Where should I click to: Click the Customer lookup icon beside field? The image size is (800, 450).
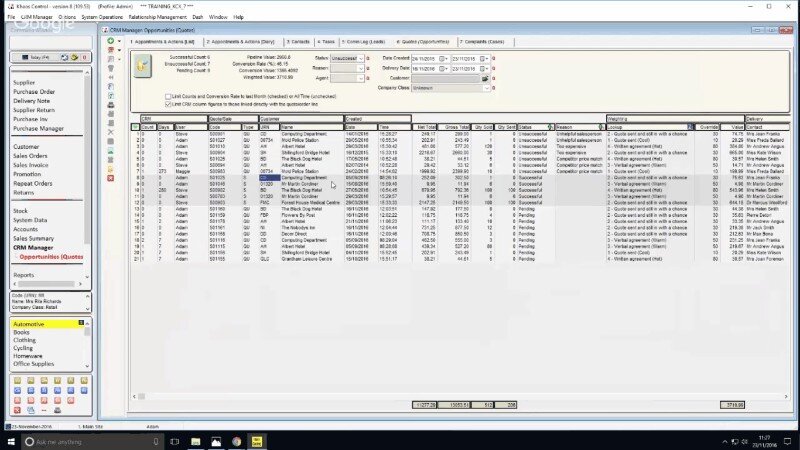click(x=485, y=77)
